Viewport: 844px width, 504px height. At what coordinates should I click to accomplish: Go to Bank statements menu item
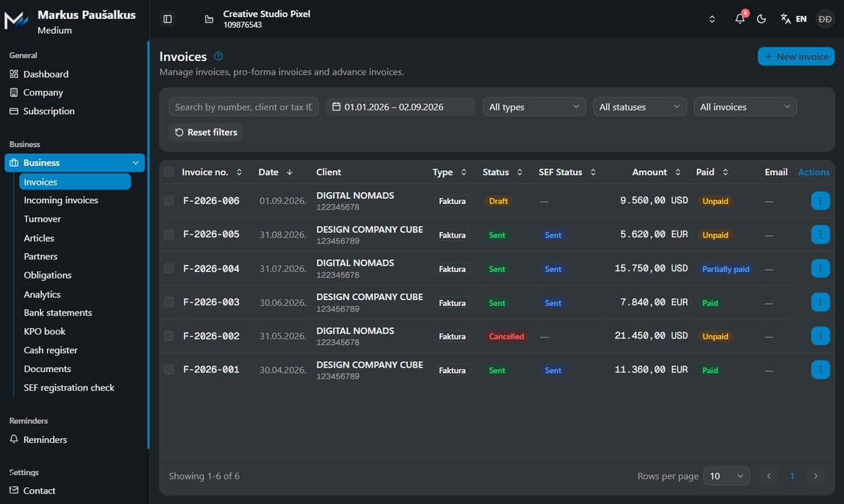click(x=58, y=313)
